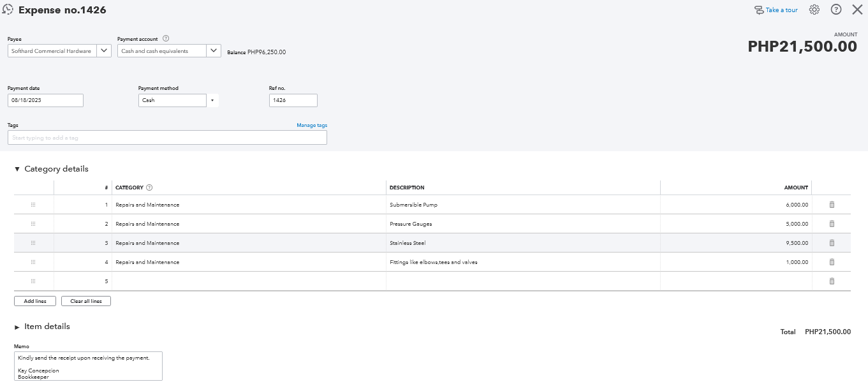Click the 1,000.00 amount cell

[736, 262]
